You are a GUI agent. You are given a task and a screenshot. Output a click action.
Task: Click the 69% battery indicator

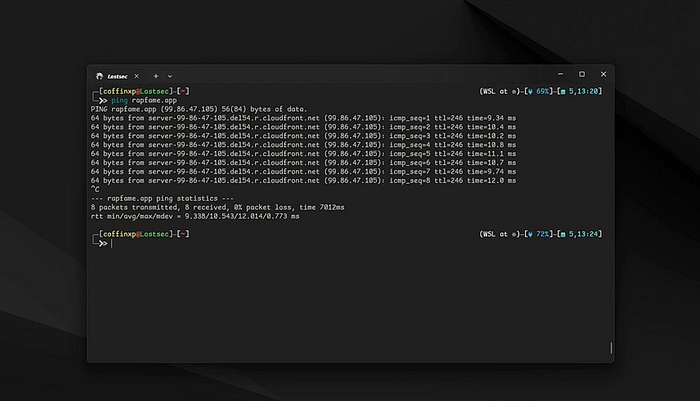tap(539, 91)
